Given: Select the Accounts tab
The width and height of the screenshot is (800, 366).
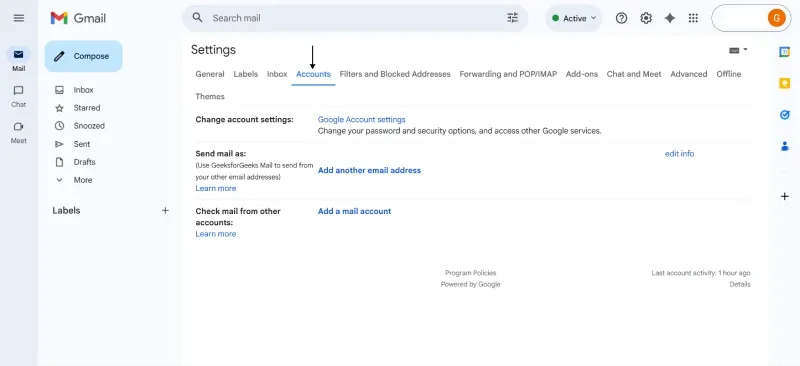Looking at the screenshot, I should coord(313,74).
